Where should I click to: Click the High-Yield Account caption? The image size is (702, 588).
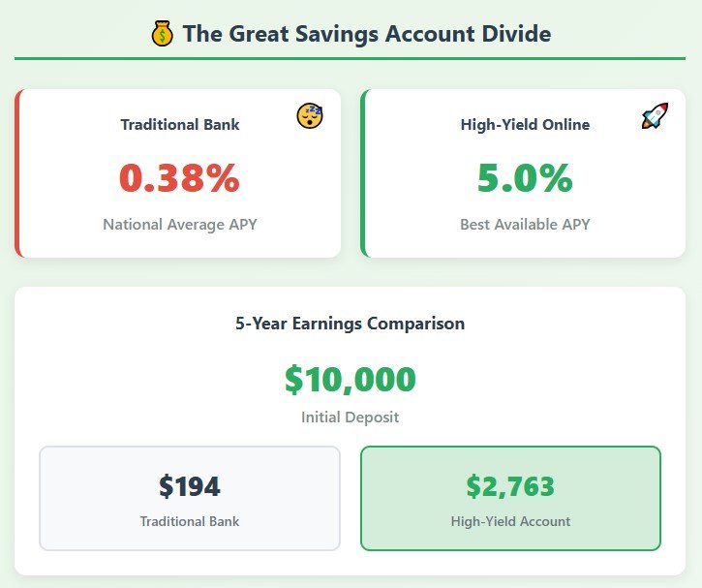click(511, 521)
